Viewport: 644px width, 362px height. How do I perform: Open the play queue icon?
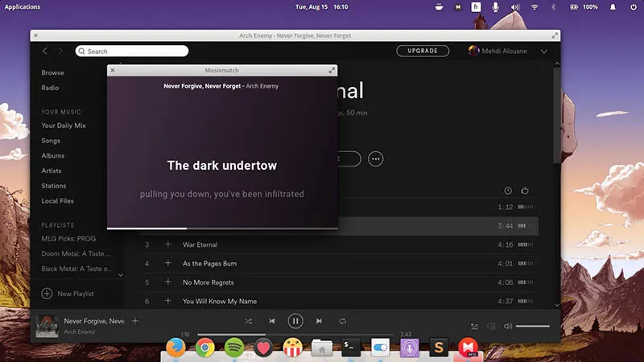[x=475, y=327]
